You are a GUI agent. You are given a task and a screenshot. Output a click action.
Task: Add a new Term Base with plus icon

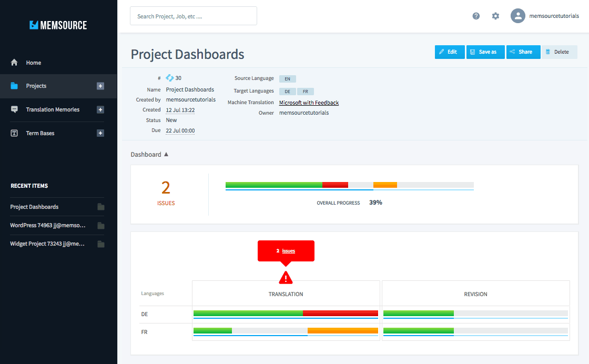tap(100, 133)
